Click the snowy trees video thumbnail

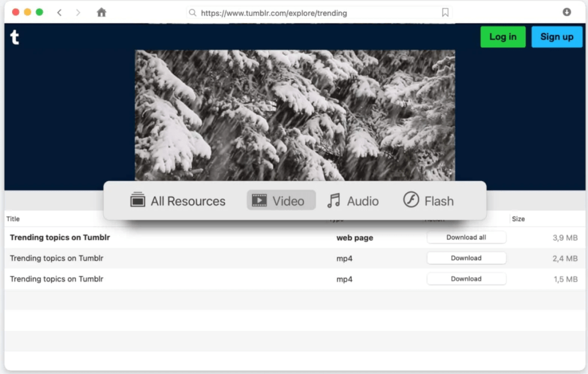coord(295,115)
